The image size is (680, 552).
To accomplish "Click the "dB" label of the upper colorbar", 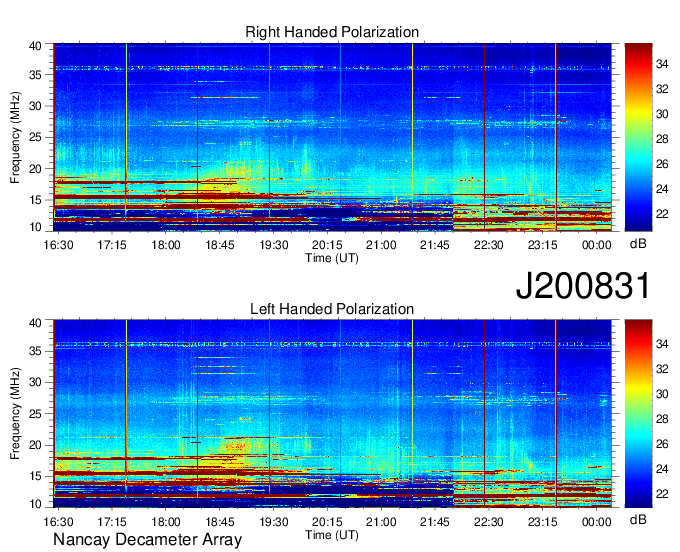I will click(x=638, y=244).
